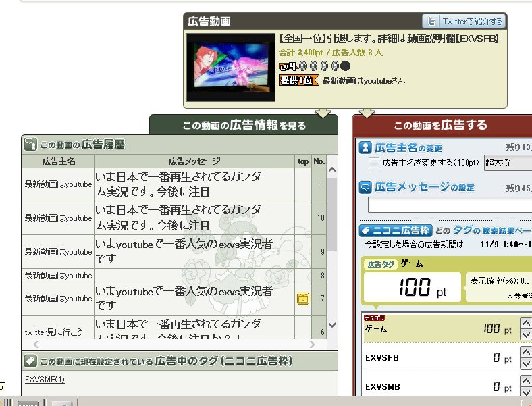This screenshot has width=532, height=406.
Task: Click the top icon in row No. 7
Action: (x=303, y=299)
